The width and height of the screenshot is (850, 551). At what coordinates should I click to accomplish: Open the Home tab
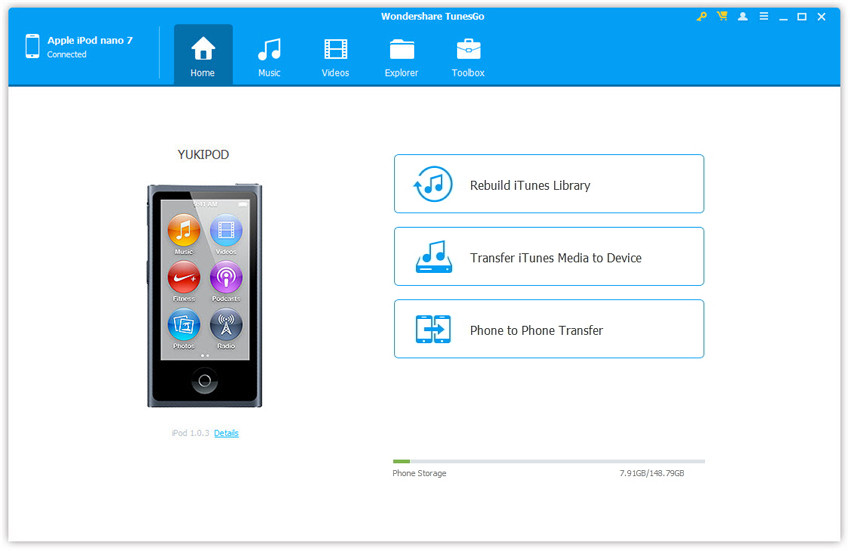[203, 55]
